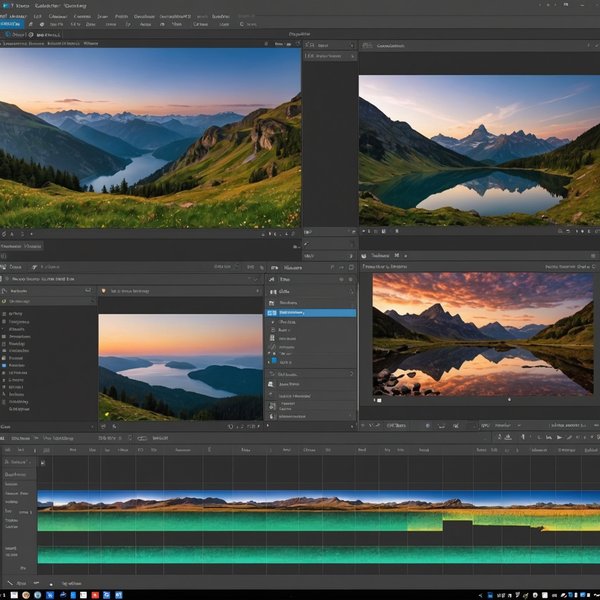Click the icon left of the top-right viewer panel title
This screenshot has width=600, height=600.
[367, 46]
